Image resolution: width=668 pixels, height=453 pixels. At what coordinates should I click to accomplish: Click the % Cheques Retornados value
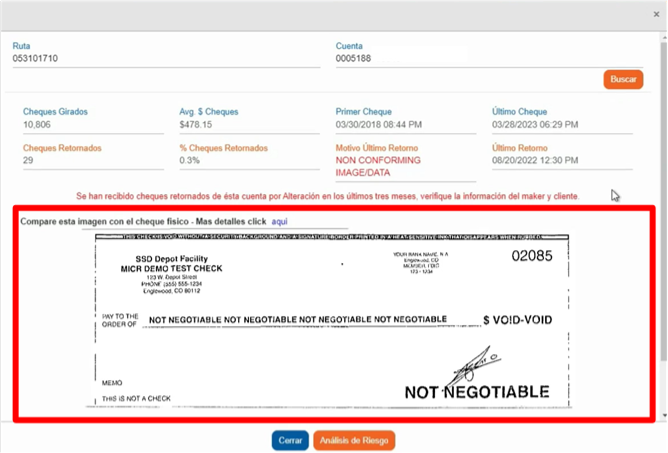(x=186, y=160)
